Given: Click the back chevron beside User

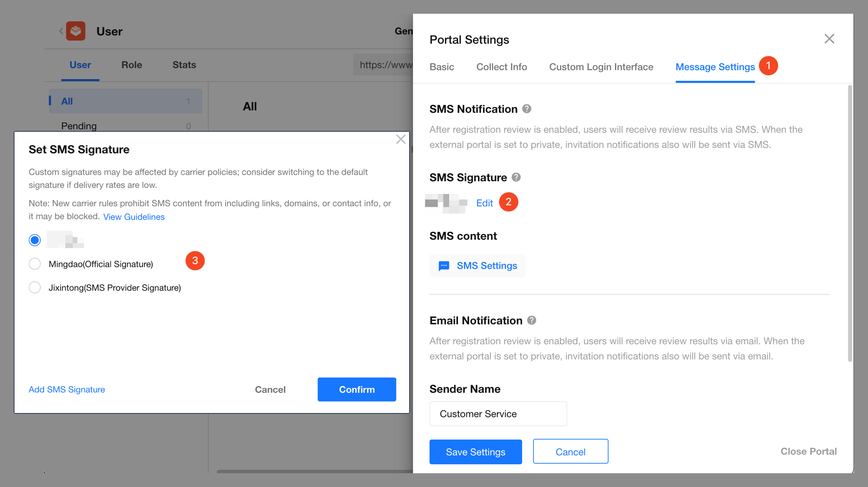Looking at the screenshot, I should pos(61,31).
